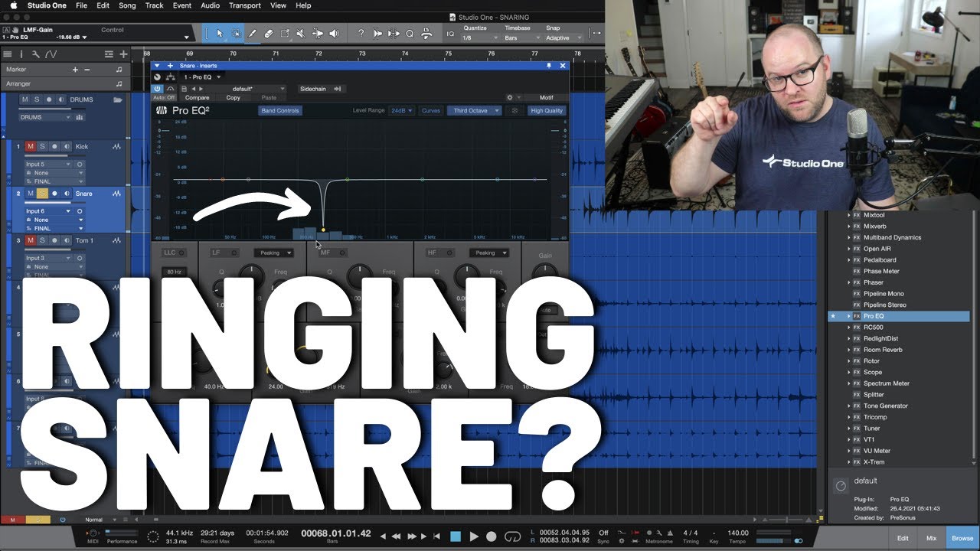
Task: Stop playback with the square button
Action: tap(456, 536)
